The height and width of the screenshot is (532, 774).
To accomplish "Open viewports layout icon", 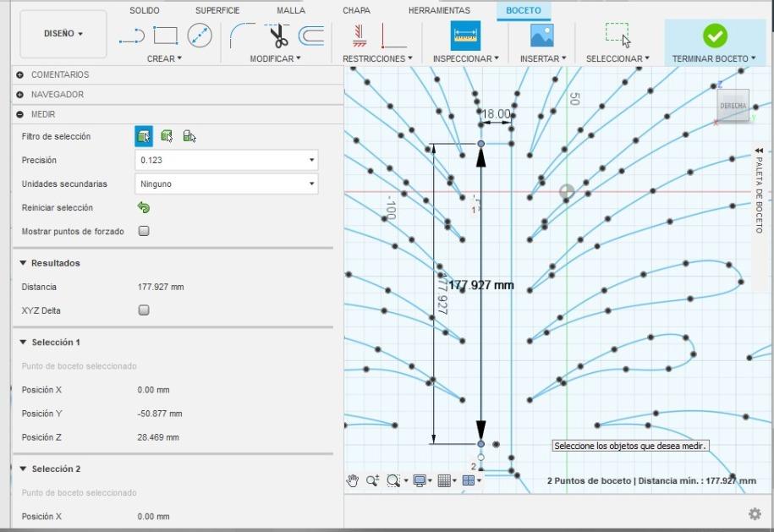I will (x=469, y=480).
